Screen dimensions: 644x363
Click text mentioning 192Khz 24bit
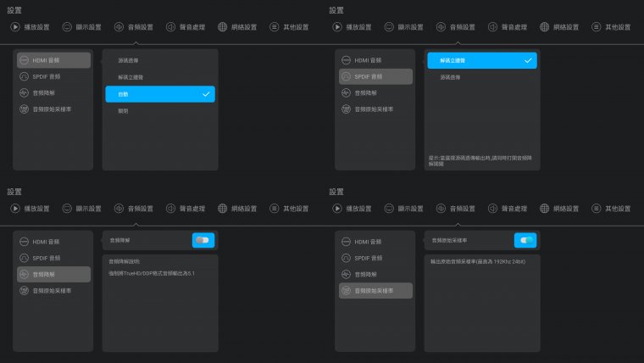coord(478,261)
